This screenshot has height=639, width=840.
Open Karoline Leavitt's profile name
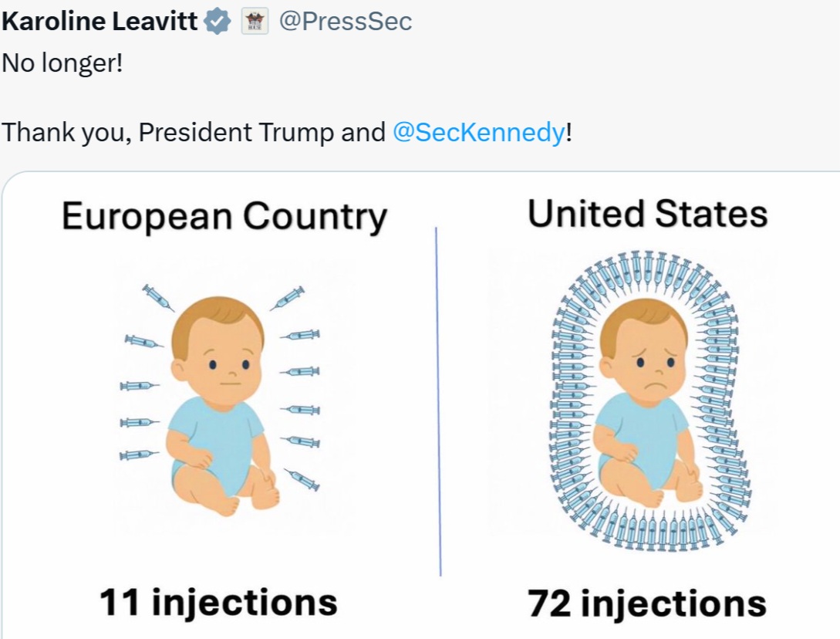pyautogui.click(x=100, y=22)
